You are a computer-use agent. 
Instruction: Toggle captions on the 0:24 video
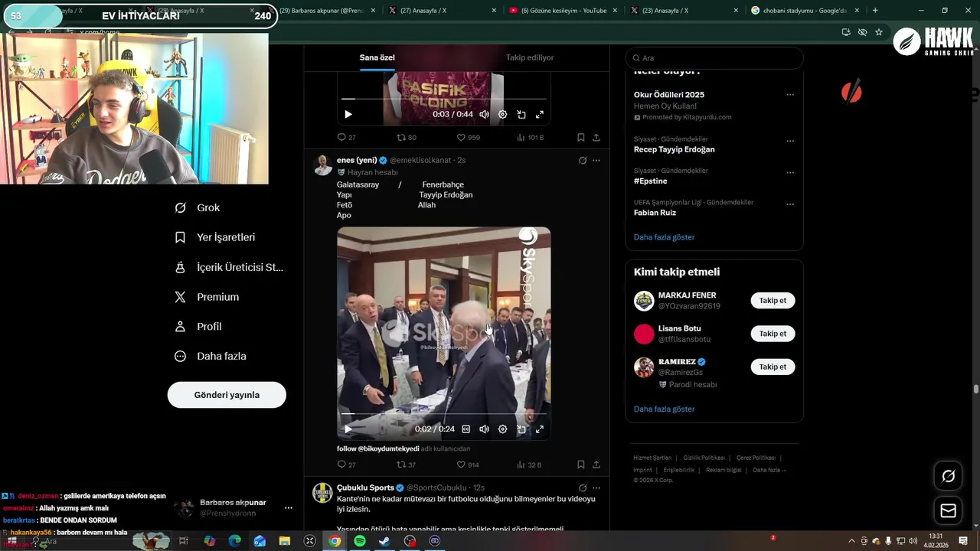pos(465,429)
